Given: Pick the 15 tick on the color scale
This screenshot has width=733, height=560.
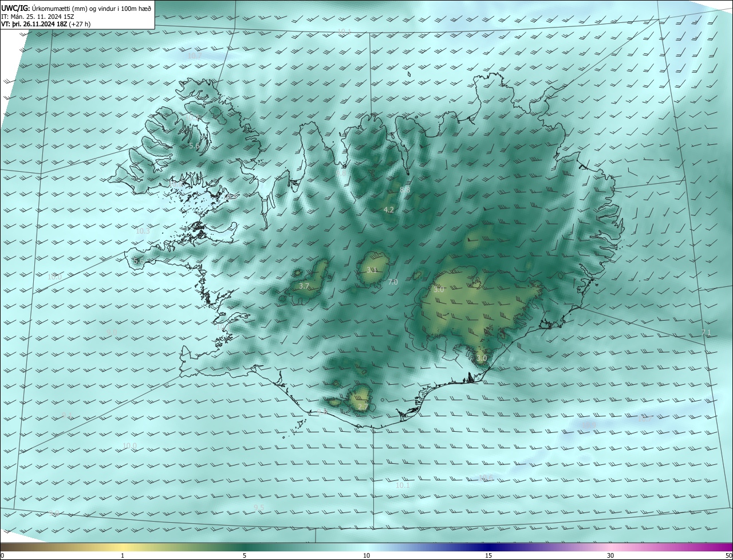Looking at the screenshot, I should [x=488, y=555].
